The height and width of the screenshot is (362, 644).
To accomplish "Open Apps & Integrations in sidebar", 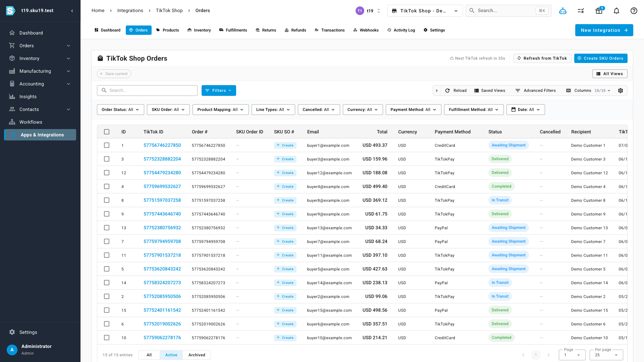I will point(40,135).
